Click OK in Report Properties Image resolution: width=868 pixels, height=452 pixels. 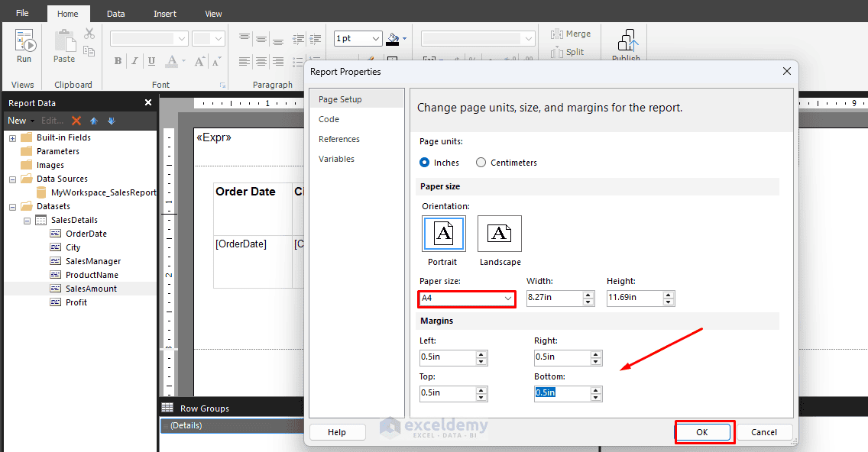point(702,432)
